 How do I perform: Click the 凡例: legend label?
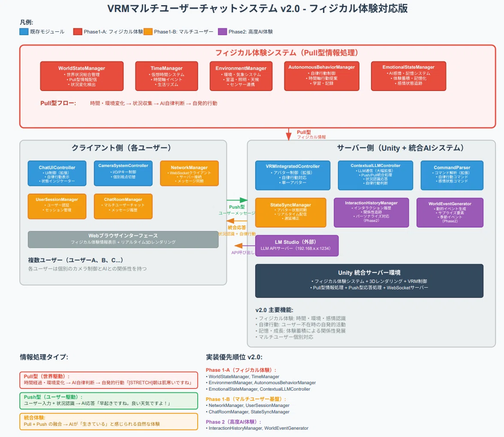[x=26, y=22]
